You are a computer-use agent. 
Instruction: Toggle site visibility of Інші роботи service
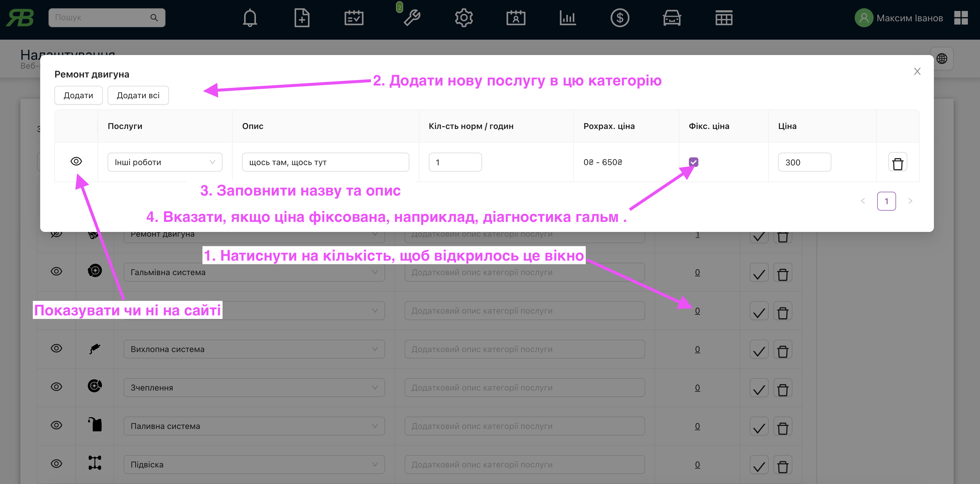click(76, 162)
